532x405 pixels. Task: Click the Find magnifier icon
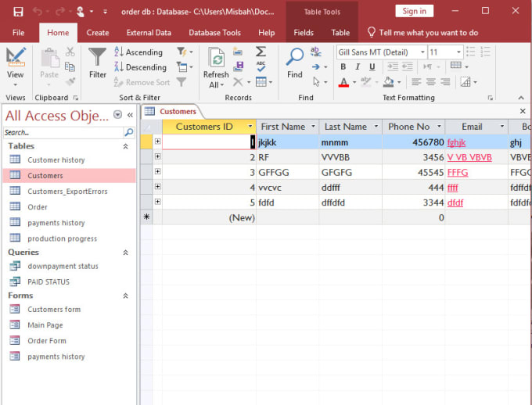(x=294, y=56)
